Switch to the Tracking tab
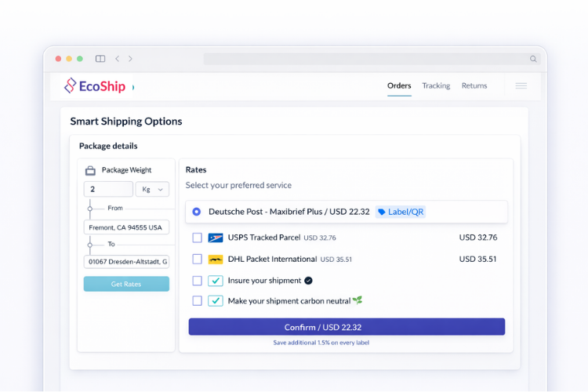Image resolution: width=588 pixels, height=392 pixels. click(x=436, y=86)
